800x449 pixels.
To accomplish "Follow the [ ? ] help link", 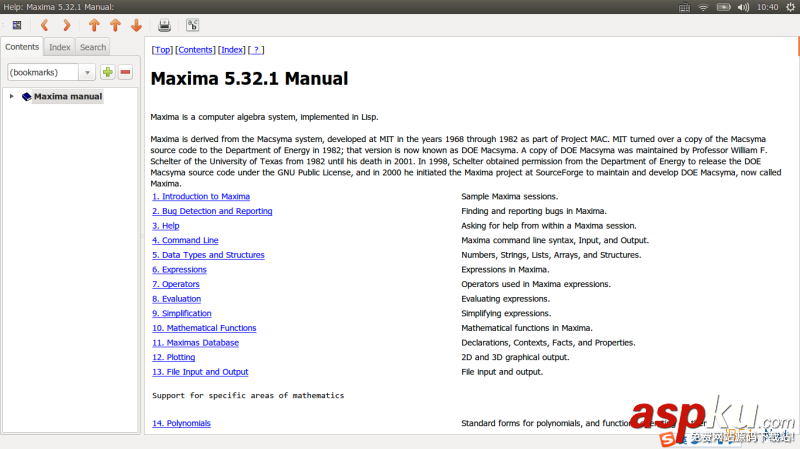I will (x=256, y=49).
